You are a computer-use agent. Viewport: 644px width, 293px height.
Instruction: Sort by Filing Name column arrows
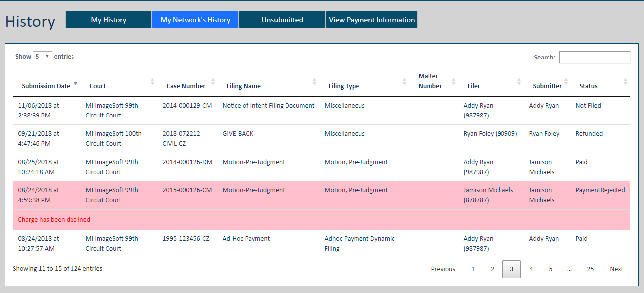click(x=314, y=81)
